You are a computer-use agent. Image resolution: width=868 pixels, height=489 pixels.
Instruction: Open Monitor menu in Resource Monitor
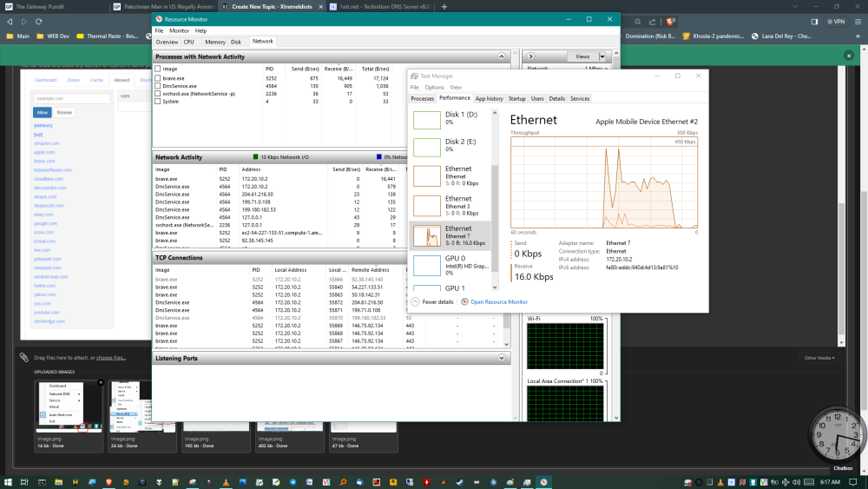pos(179,30)
